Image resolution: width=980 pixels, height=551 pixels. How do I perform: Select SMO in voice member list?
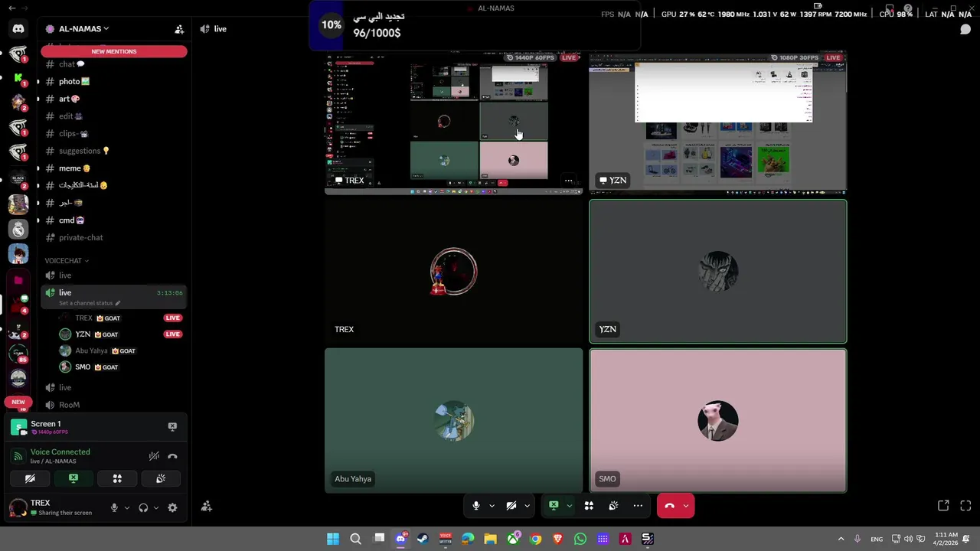pyautogui.click(x=121, y=367)
